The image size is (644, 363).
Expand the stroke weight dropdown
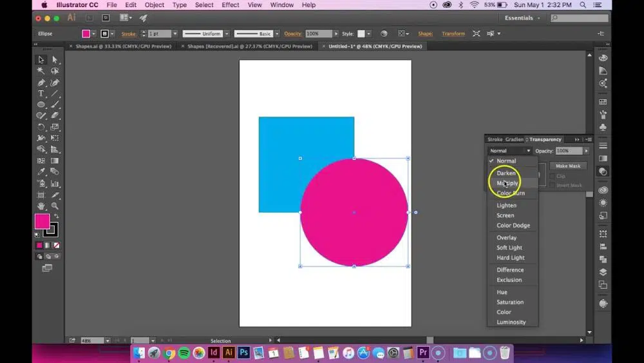[176, 34]
